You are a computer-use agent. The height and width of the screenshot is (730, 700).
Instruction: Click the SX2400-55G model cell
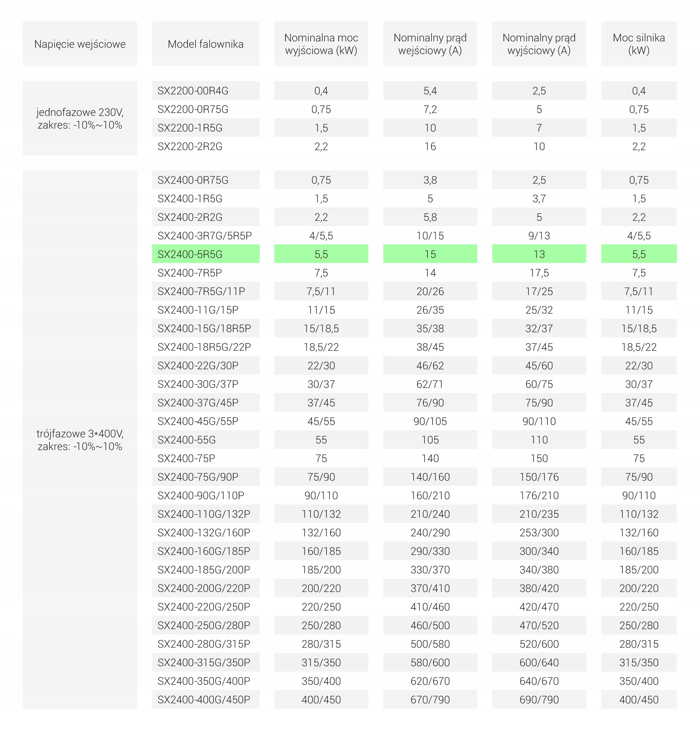point(205,440)
